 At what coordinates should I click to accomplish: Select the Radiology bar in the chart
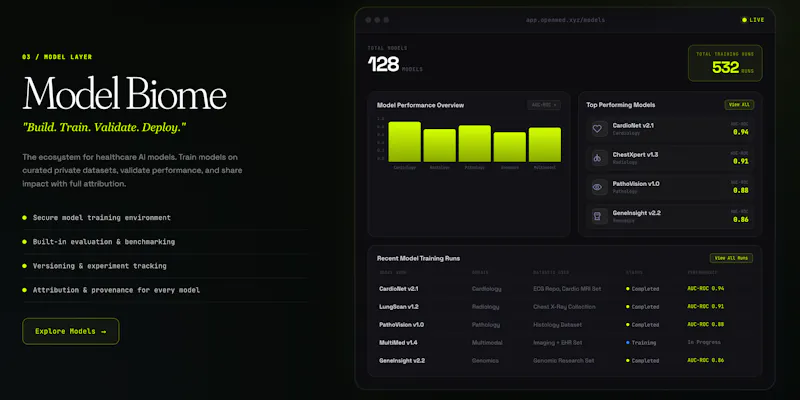tap(440, 145)
